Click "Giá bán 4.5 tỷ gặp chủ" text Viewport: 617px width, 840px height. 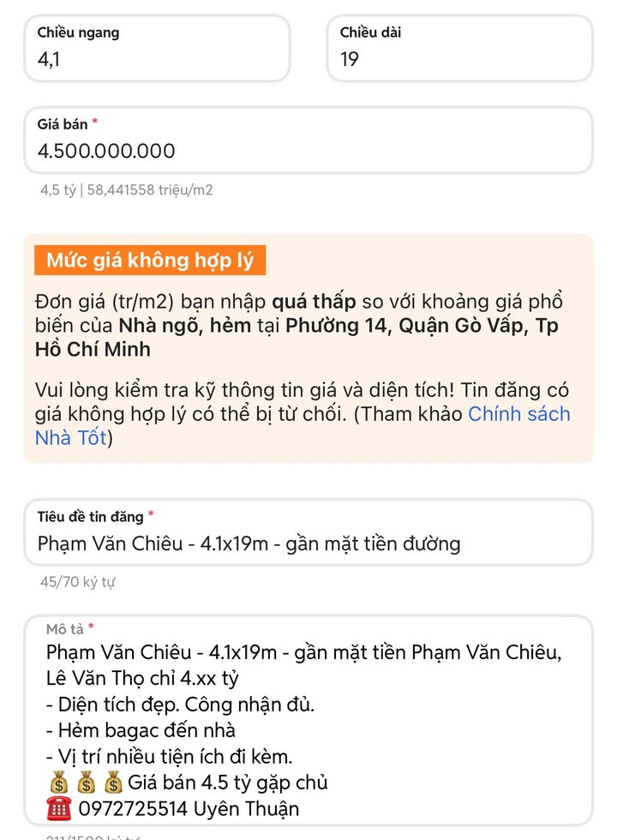pyautogui.click(x=228, y=783)
